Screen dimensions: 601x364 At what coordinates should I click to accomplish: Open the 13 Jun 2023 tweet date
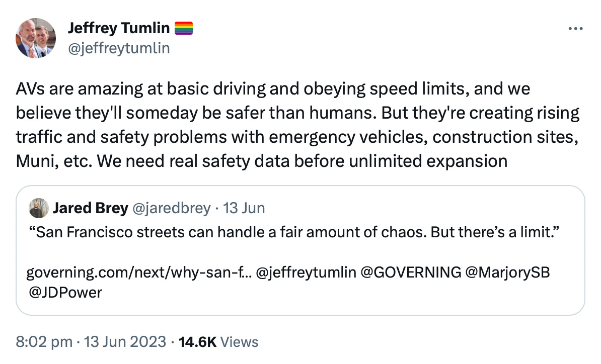point(125,342)
